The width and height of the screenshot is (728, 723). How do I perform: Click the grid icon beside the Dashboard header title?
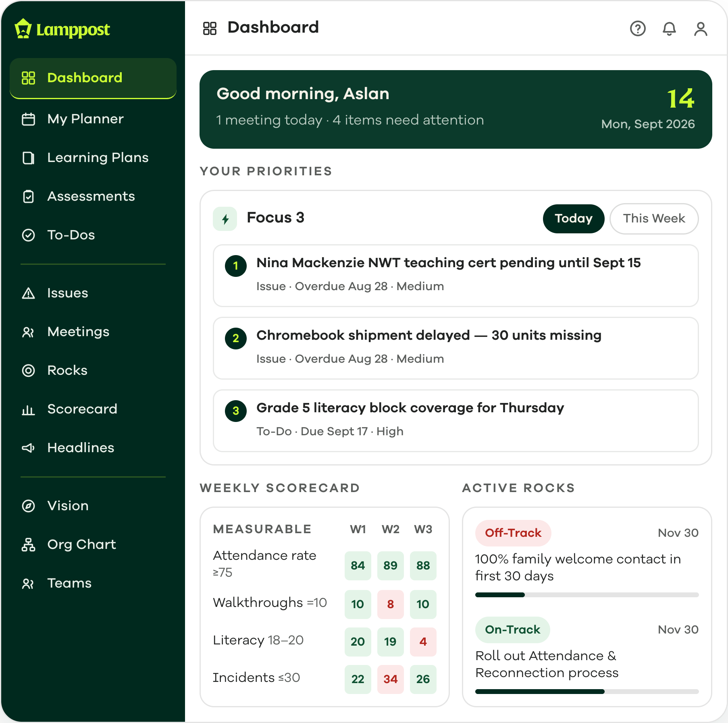coord(210,28)
